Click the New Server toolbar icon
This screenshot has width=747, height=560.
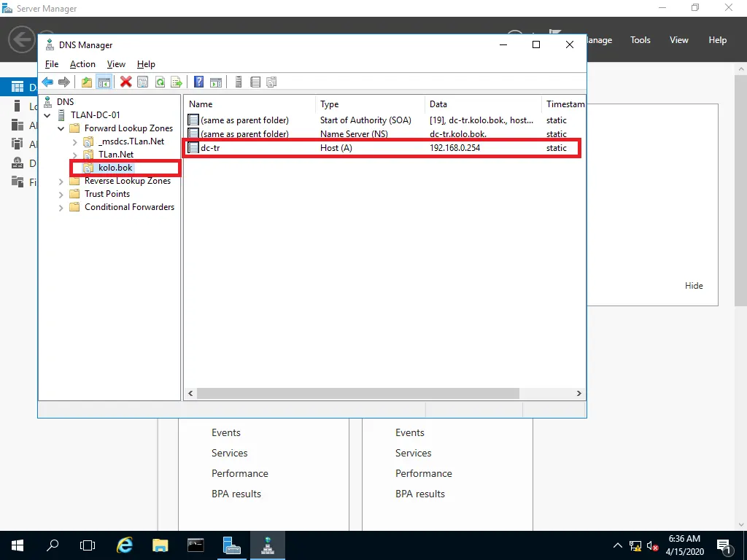coord(238,82)
